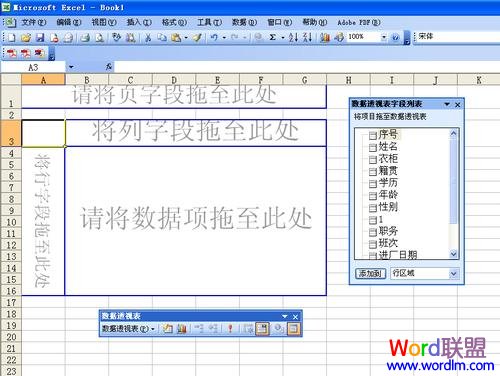500x376 pixels.
Task: Click the first Adobe PDF toolbar icon
Action: 12,53
